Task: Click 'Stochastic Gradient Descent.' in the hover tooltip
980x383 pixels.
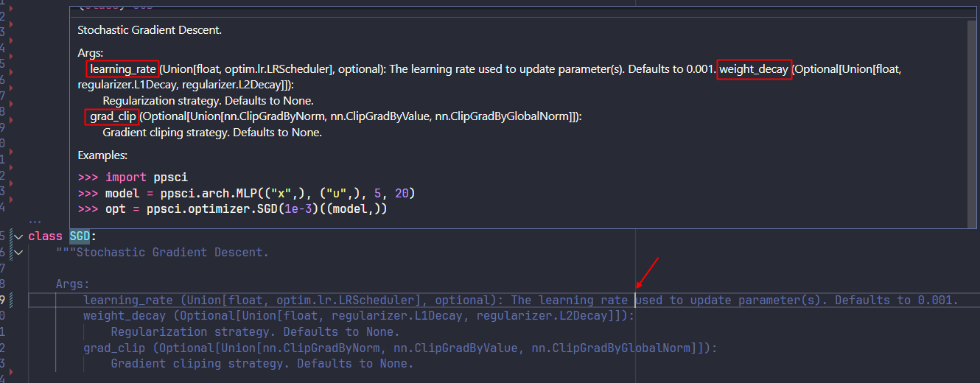Action: [x=150, y=30]
